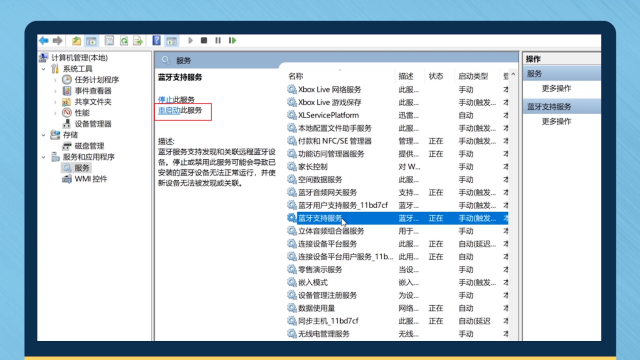Click the gray Forward arrow in toolbar
Image resolution: width=640 pixels, height=360 pixels.
coord(58,40)
